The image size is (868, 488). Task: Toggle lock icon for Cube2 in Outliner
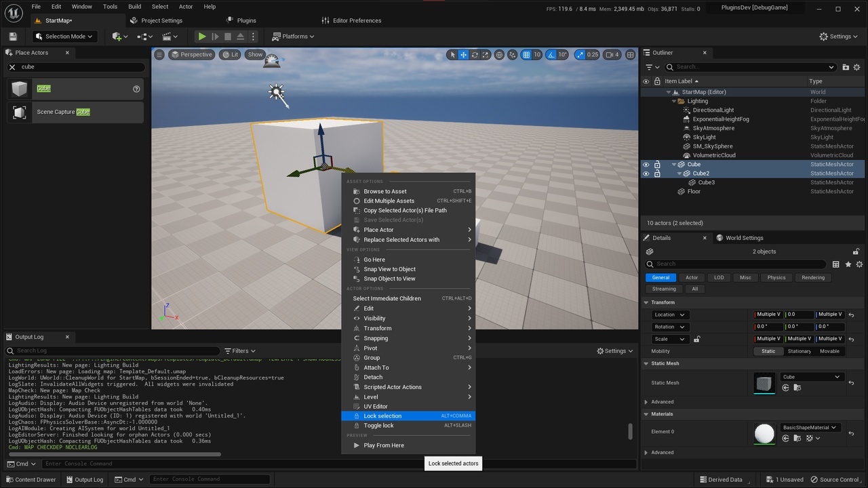pyautogui.click(x=657, y=174)
